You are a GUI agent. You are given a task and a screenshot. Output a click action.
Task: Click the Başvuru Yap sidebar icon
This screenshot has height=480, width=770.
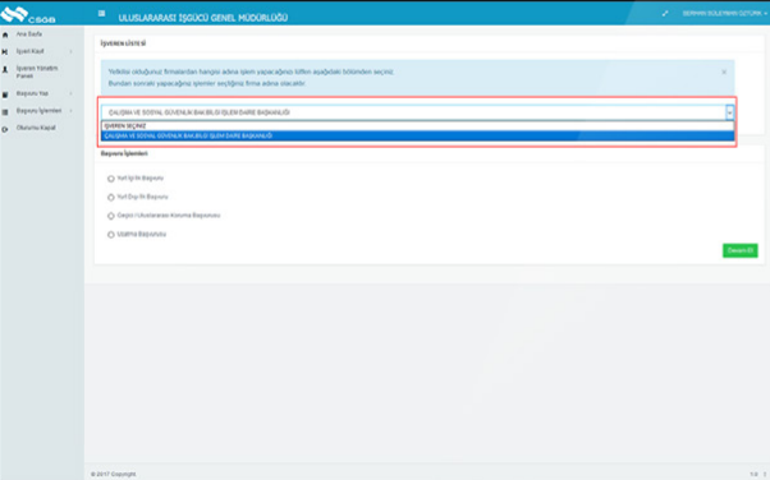coord(6,93)
